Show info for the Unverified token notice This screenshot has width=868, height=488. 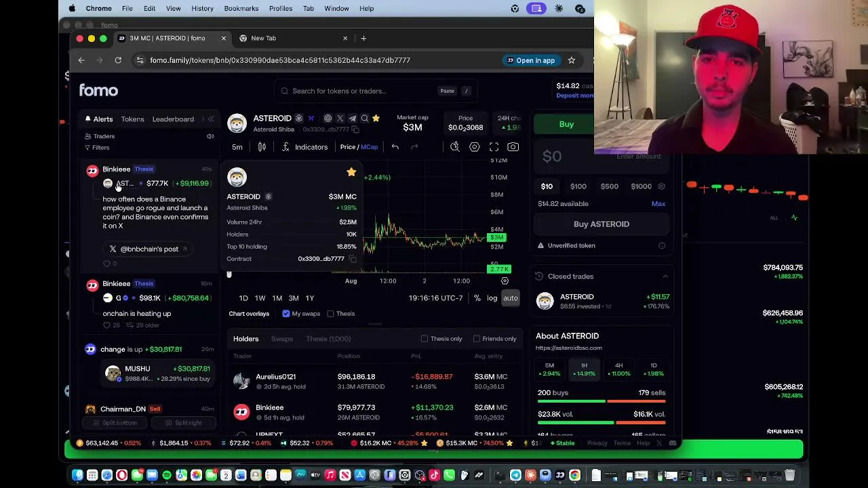[x=662, y=246]
